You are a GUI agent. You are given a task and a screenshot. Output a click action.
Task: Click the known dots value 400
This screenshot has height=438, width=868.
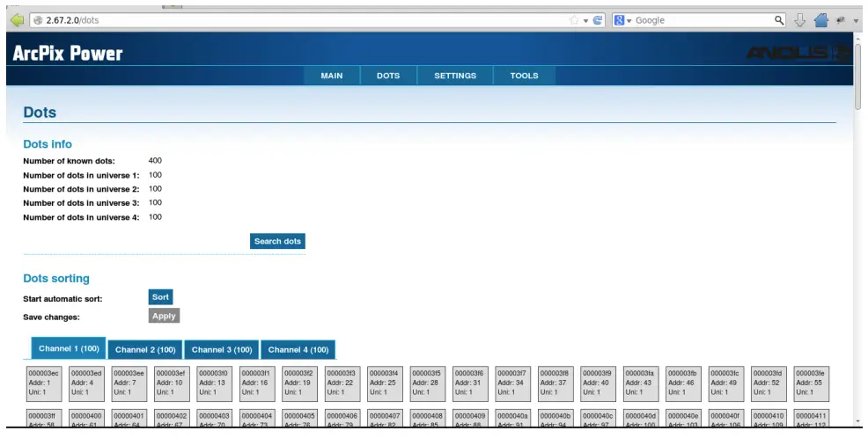pyautogui.click(x=155, y=160)
